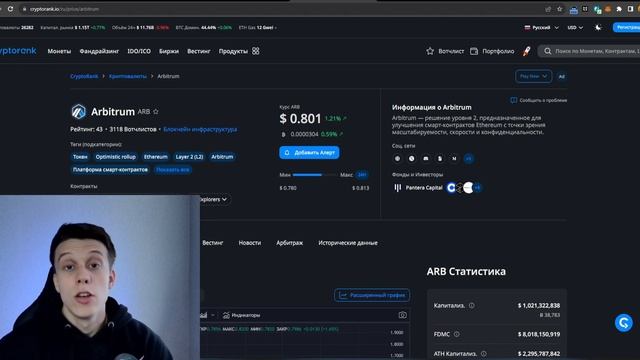Open the Pantera Capital investor
640x360 pixels.
click(418, 187)
